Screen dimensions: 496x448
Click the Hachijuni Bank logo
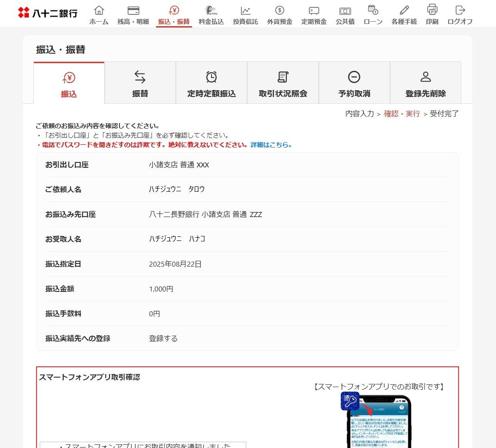point(47,13)
